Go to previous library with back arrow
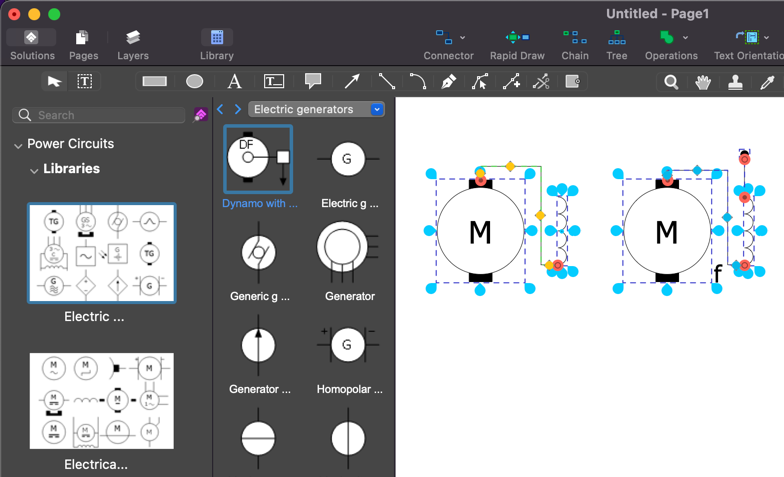Image resolution: width=784 pixels, height=477 pixels. [x=220, y=109]
